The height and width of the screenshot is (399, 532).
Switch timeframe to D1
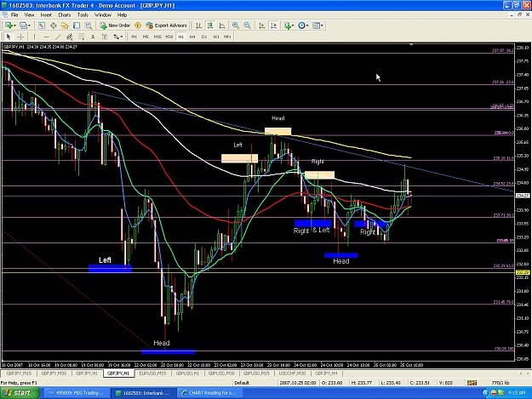click(x=204, y=37)
